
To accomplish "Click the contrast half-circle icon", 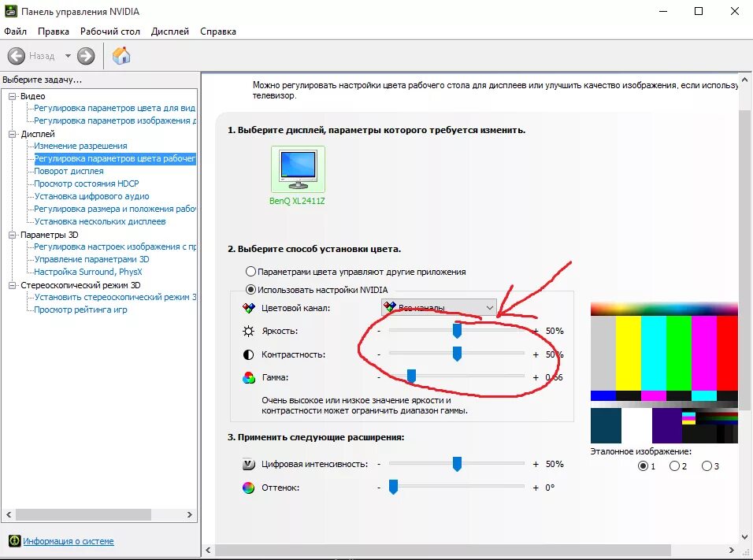I will point(248,354).
